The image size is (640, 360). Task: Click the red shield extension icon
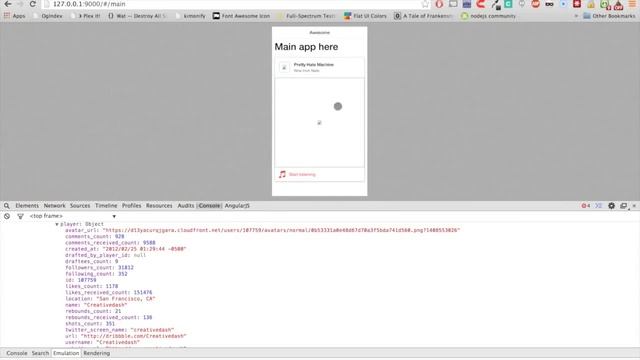pyautogui.click(x=439, y=4)
